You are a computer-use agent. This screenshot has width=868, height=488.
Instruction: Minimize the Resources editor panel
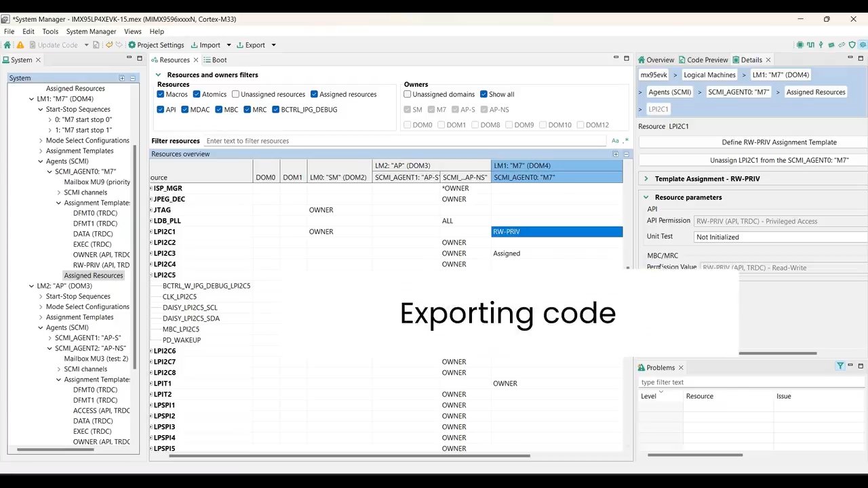(616, 58)
